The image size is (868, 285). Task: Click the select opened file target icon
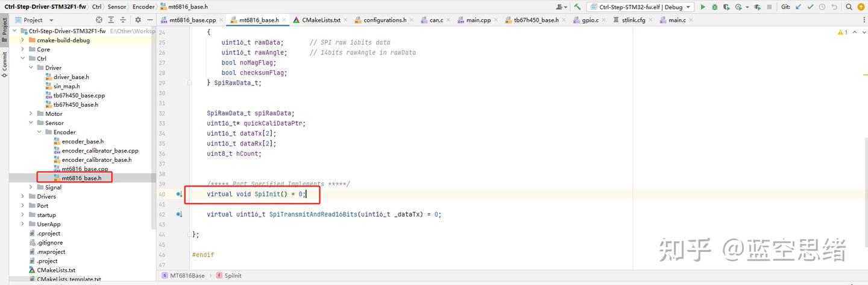click(99, 20)
